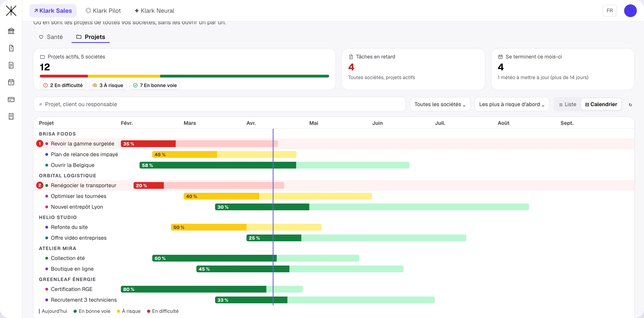Image resolution: width=644 pixels, height=318 pixels.
Task: Open the calendar sidebar icon
Action: pyautogui.click(x=11, y=82)
